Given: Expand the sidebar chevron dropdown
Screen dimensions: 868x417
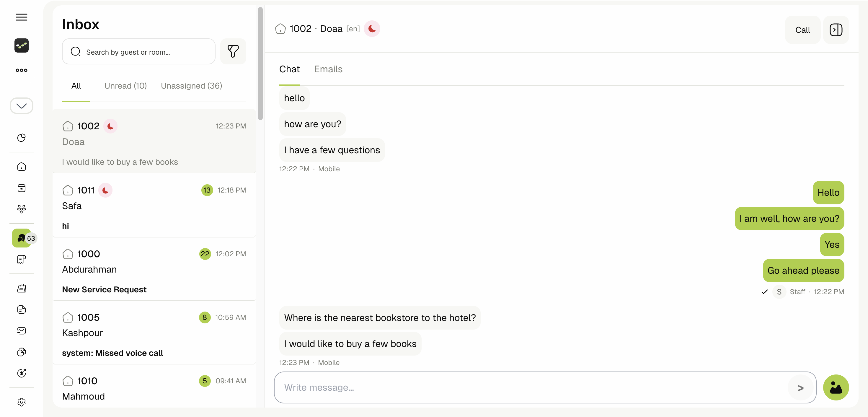Looking at the screenshot, I should click(22, 106).
